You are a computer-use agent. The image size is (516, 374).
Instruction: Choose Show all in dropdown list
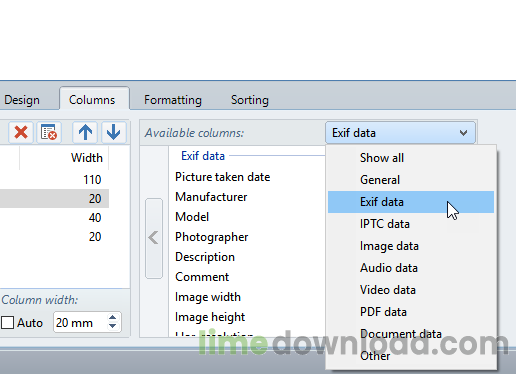point(411,158)
